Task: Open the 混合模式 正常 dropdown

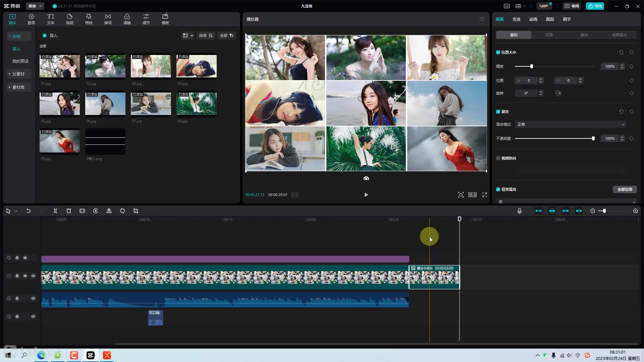Action: coord(571,124)
